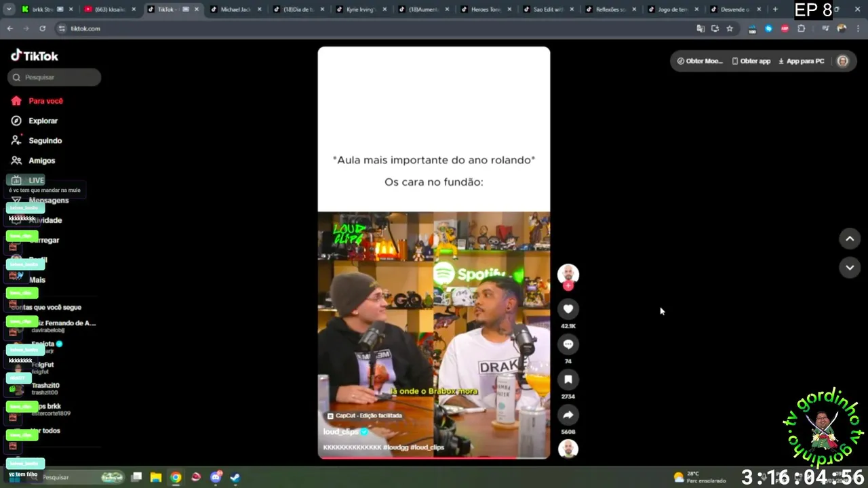
Task: Click the weather widget showing 28°C
Action: pos(700,477)
